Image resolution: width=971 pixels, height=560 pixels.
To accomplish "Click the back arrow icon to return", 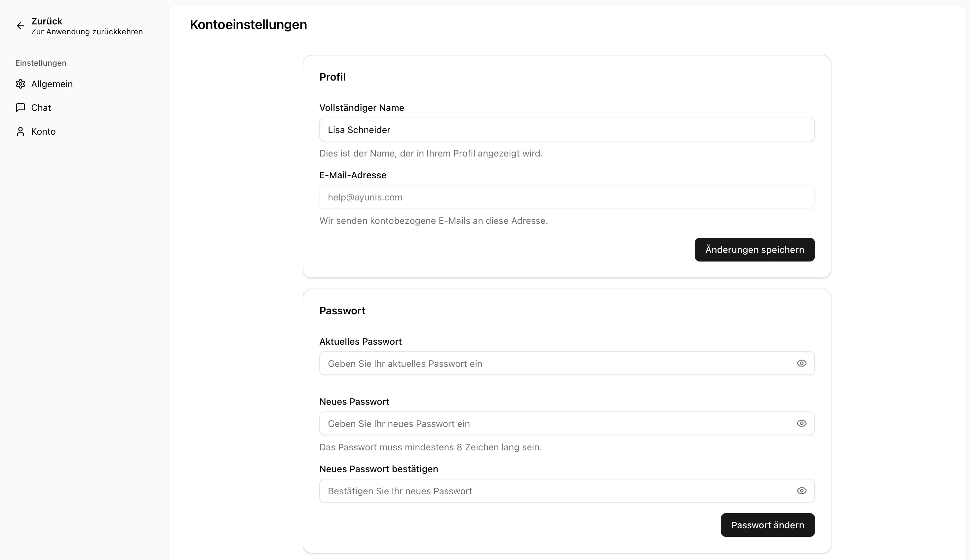I will coord(20,25).
